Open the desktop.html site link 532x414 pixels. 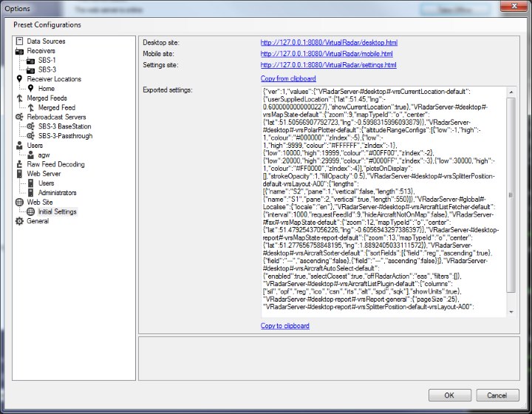pos(328,43)
